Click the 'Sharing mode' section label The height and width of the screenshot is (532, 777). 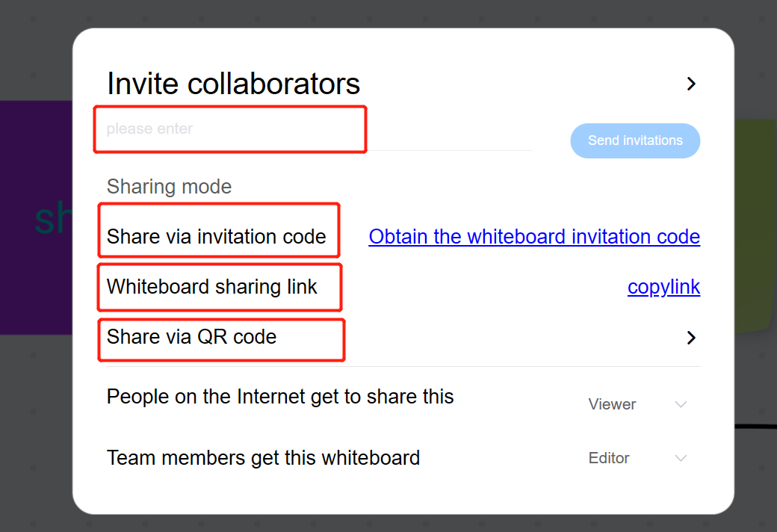170,186
